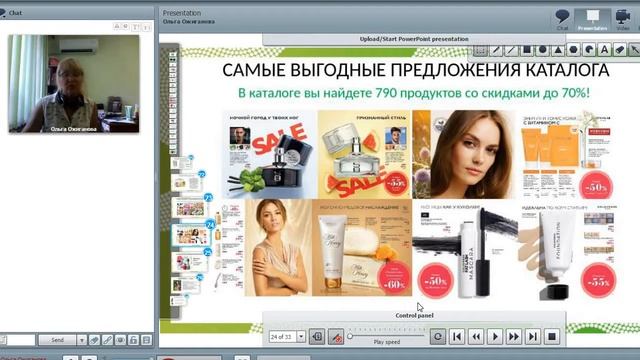The height and width of the screenshot is (360, 640).
Task: Click the Presentation panel title
Action: pyautogui.click(x=182, y=13)
